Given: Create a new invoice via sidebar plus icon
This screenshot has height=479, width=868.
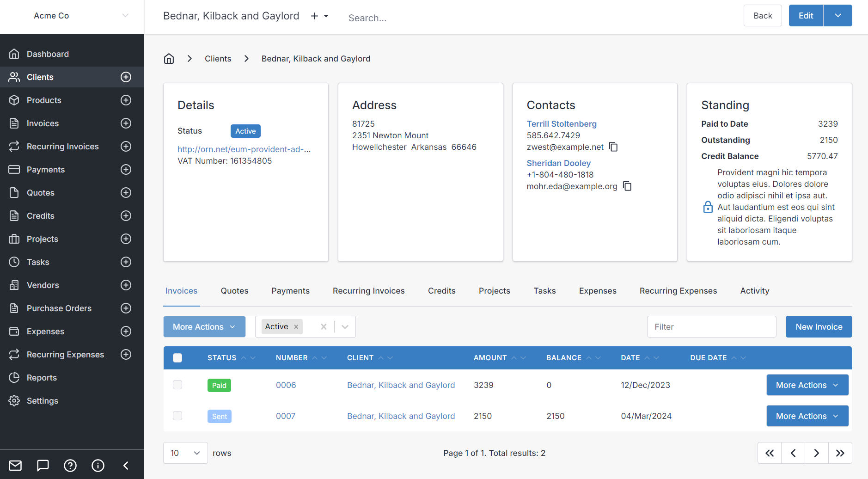Looking at the screenshot, I should point(126,123).
